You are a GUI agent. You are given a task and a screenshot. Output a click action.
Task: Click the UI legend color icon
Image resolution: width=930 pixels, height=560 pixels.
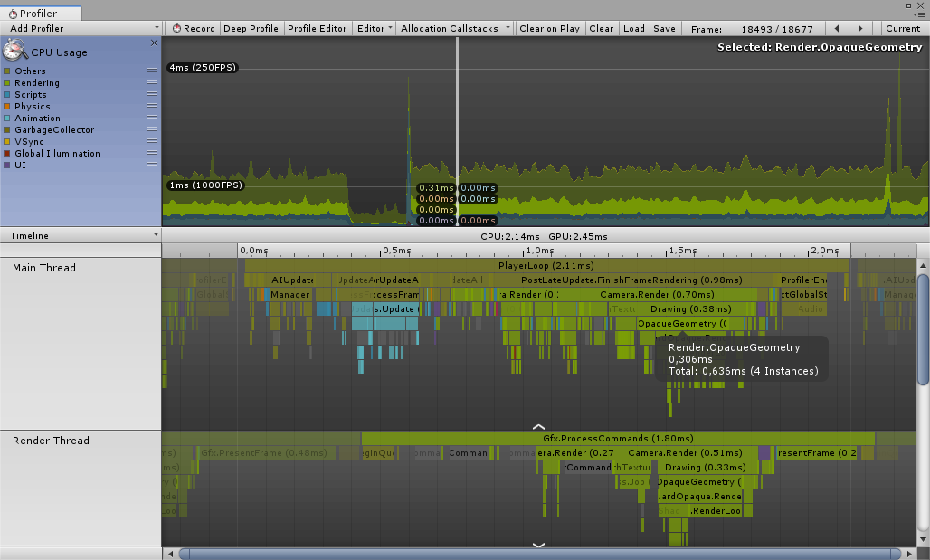click(x=7, y=165)
